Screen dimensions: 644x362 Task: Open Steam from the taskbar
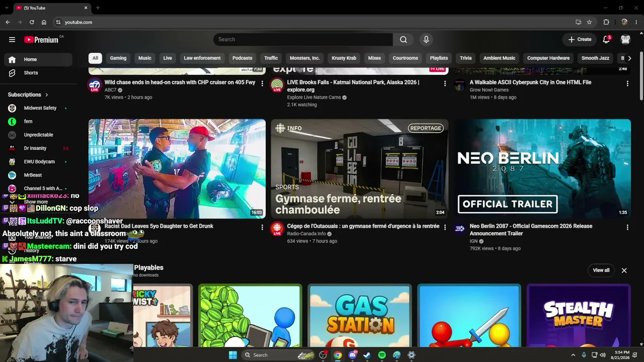(x=367, y=355)
